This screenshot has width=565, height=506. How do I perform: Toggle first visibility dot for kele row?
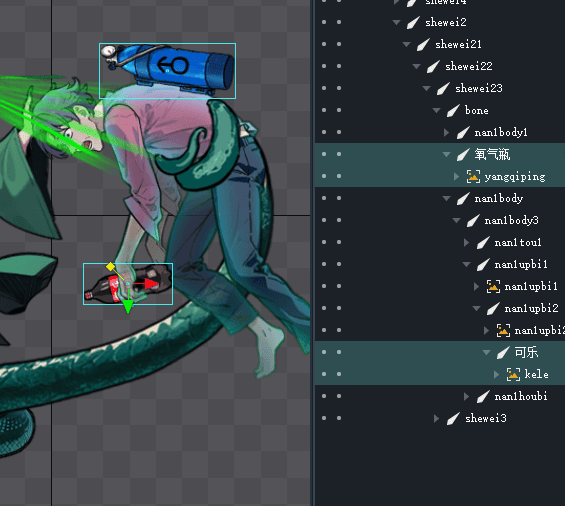pyautogui.click(x=324, y=374)
